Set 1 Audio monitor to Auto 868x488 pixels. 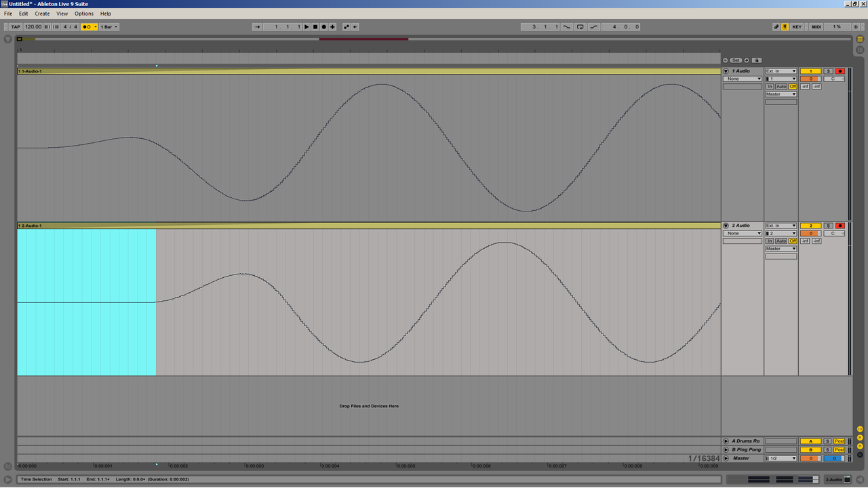coord(781,87)
